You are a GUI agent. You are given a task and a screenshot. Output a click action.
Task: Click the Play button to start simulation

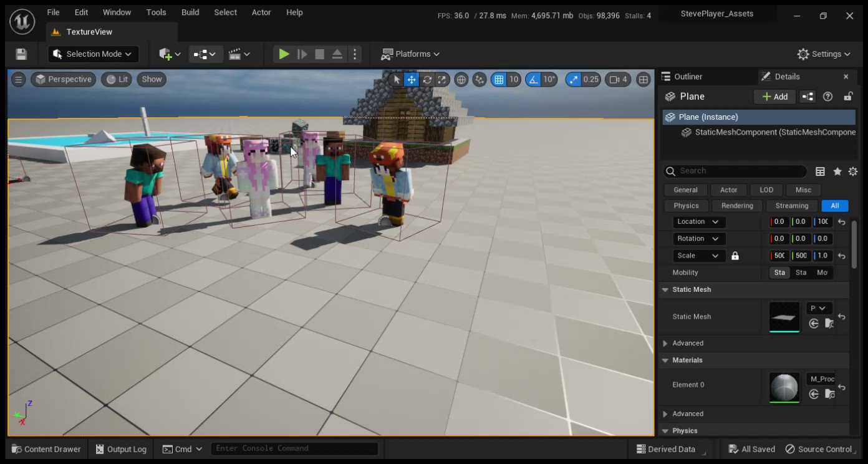(284, 54)
